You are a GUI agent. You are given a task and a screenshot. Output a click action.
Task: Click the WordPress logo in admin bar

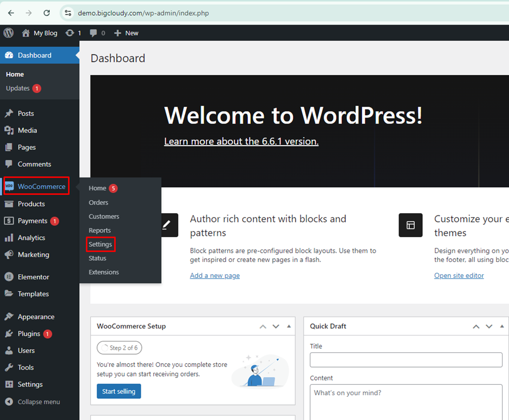(9, 33)
